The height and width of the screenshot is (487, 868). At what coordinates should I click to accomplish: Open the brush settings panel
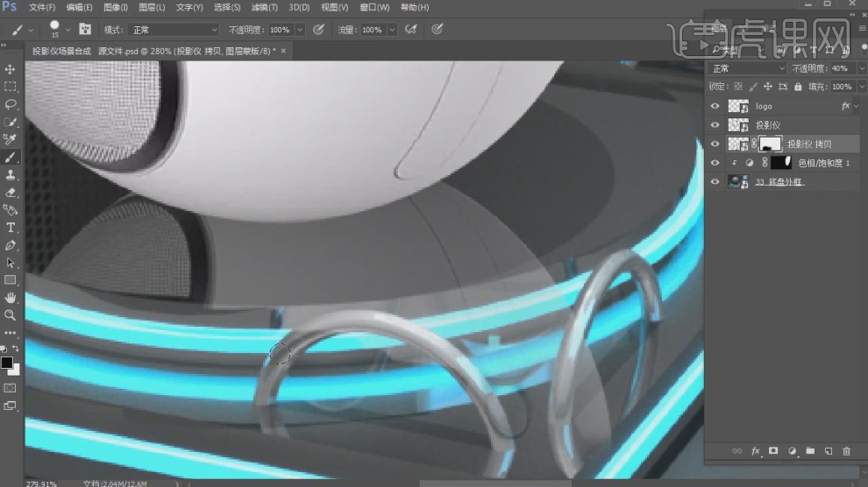85,29
